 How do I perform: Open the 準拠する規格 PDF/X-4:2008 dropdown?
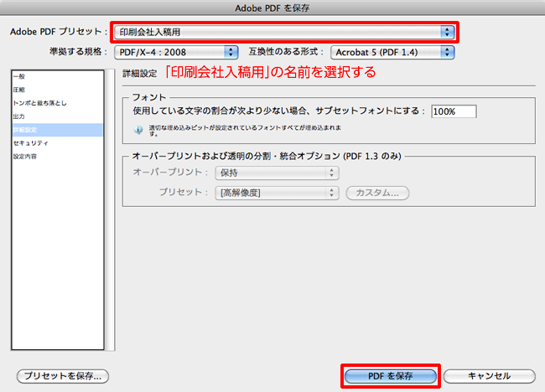pos(176,53)
